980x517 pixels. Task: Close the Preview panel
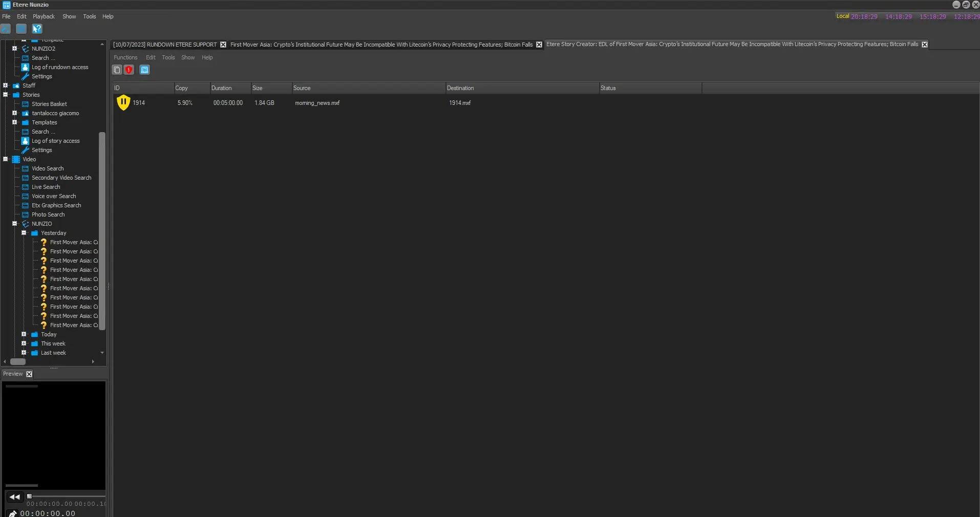point(29,374)
